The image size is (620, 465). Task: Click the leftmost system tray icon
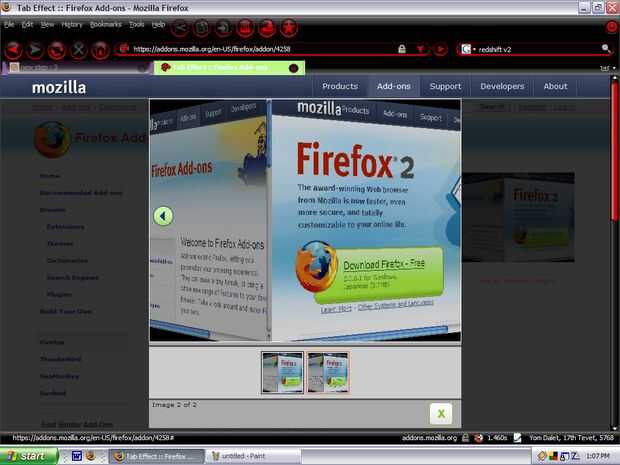pyautogui.click(x=542, y=456)
